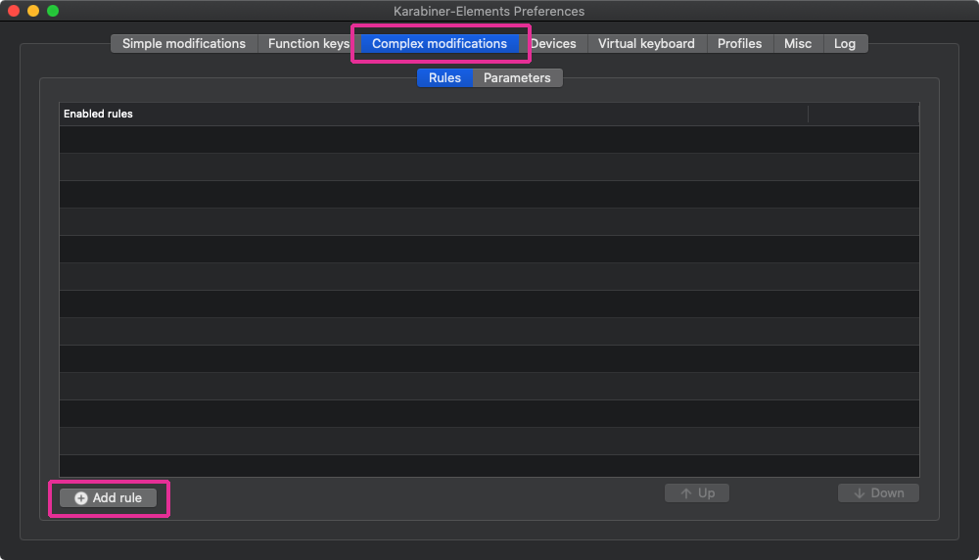Image resolution: width=979 pixels, height=560 pixels.
Task: Minimize the window with the yellow button
Action: (x=33, y=11)
